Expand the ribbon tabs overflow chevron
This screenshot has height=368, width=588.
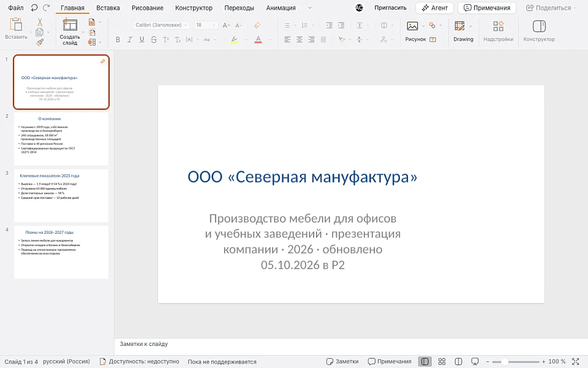[310, 7]
